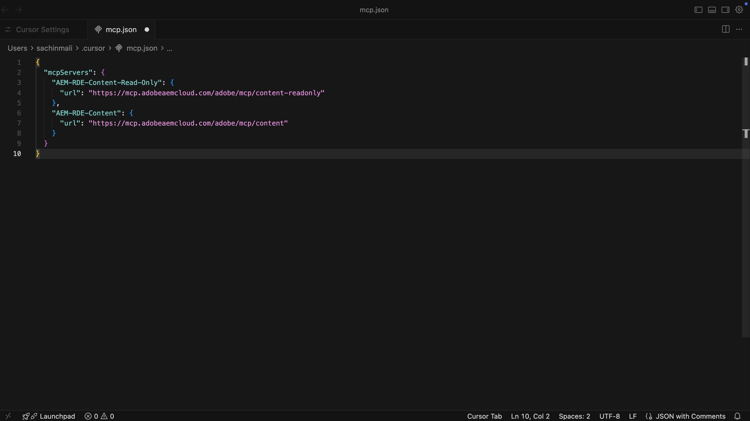Click the Launchpad status bar item
Viewport: 750px width, 421px height.
49,416
